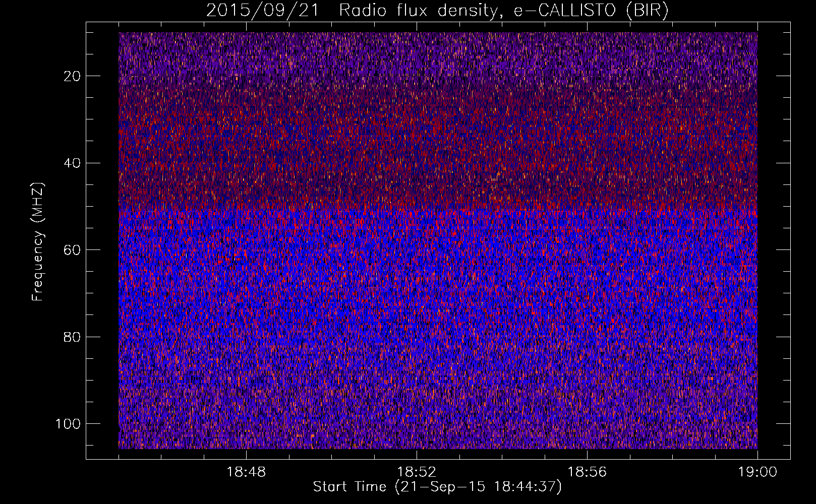
Task: Click the 19:00 time tick label
Action: [757, 472]
